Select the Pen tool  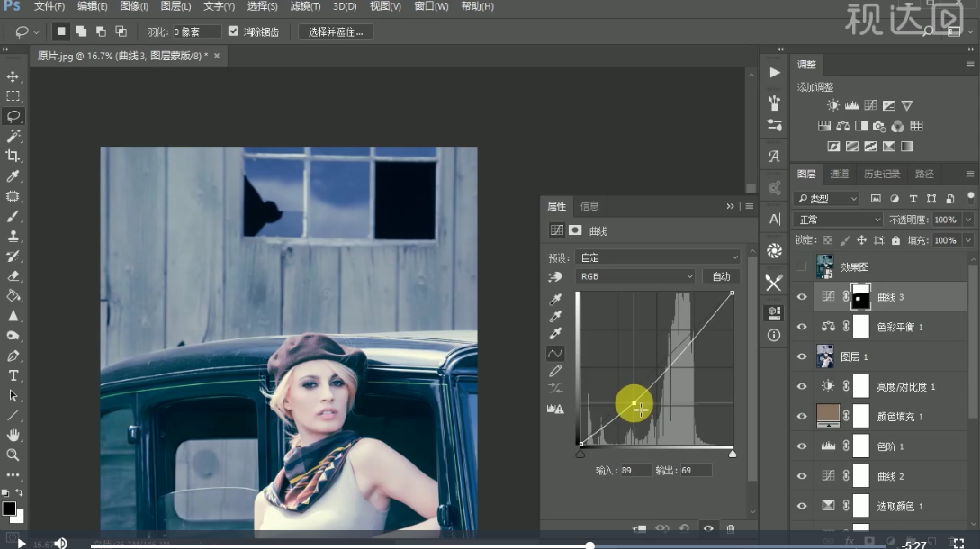click(x=13, y=355)
